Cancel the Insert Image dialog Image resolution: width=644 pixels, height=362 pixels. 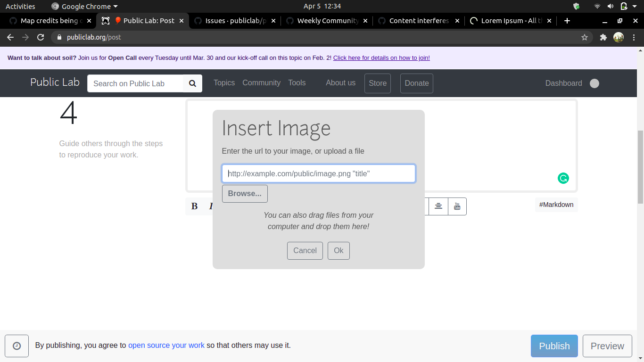(305, 250)
